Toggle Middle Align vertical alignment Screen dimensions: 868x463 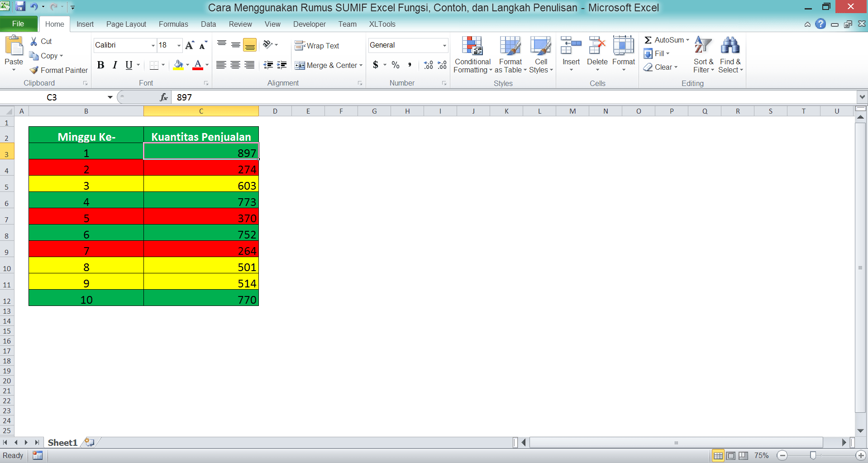[x=235, y=44]
